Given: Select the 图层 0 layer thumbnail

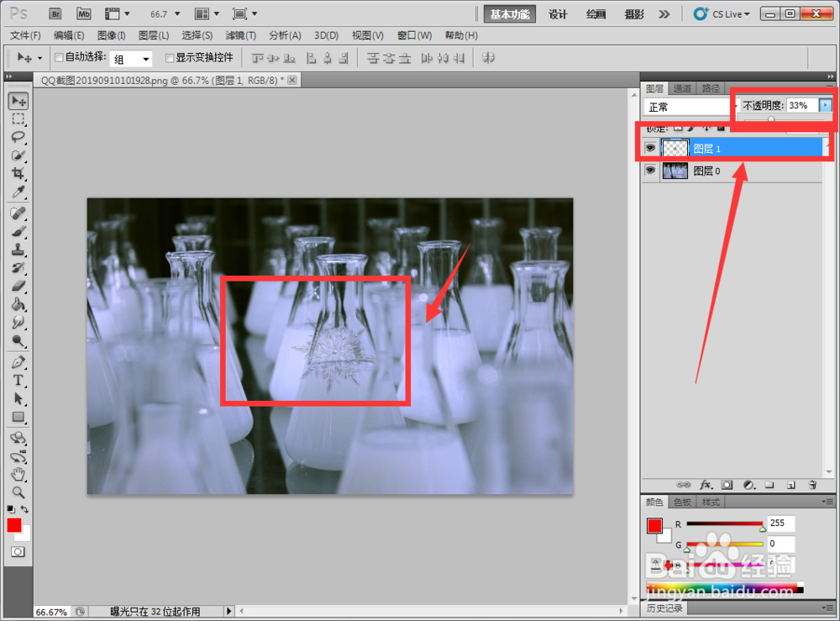Looking at the screenshot, I should click(x=675, y=171).
